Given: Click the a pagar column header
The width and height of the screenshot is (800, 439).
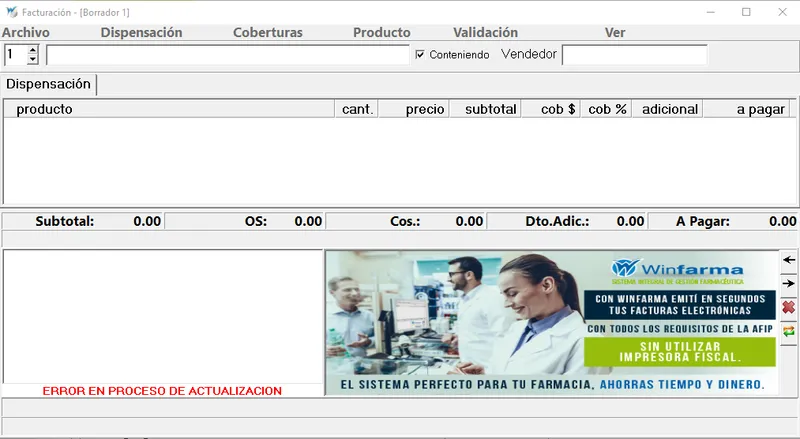Looking at the screenshot, I should (x=747, y=109).
